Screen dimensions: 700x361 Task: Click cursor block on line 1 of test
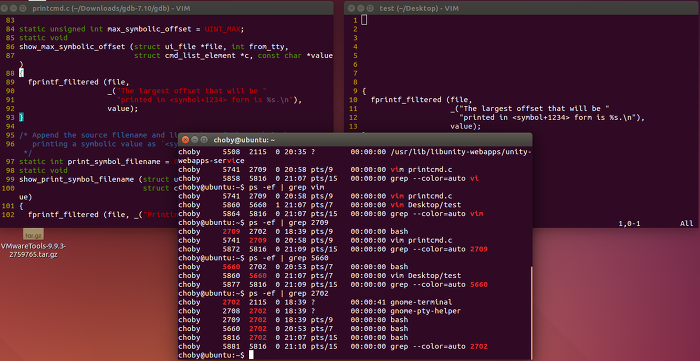pos(364,20)
